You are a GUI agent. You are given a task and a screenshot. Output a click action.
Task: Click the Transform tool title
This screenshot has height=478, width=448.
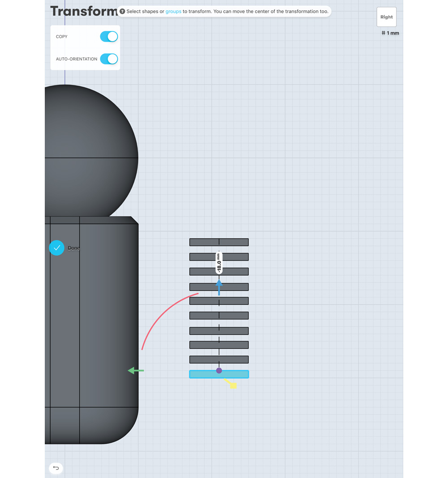(x=84, y=11)
